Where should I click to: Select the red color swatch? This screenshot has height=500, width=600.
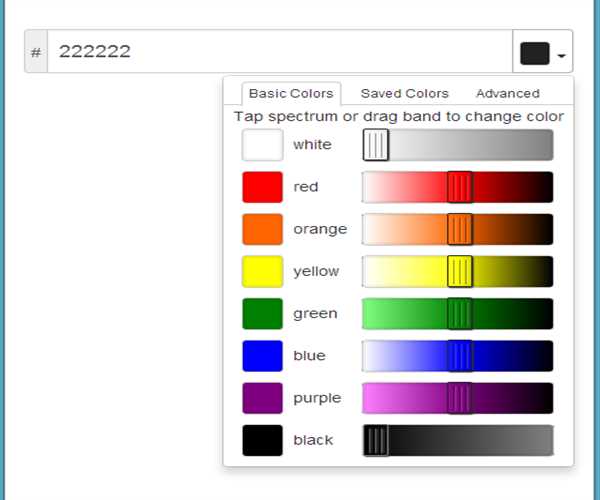click(x=262, y=187)
